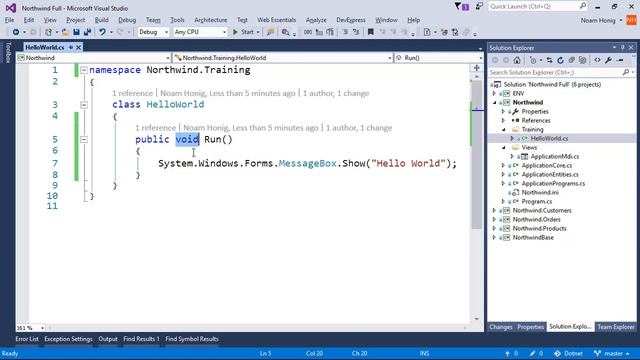
Task: Click View Code angle-brackets icon
Action: [597, 60]
